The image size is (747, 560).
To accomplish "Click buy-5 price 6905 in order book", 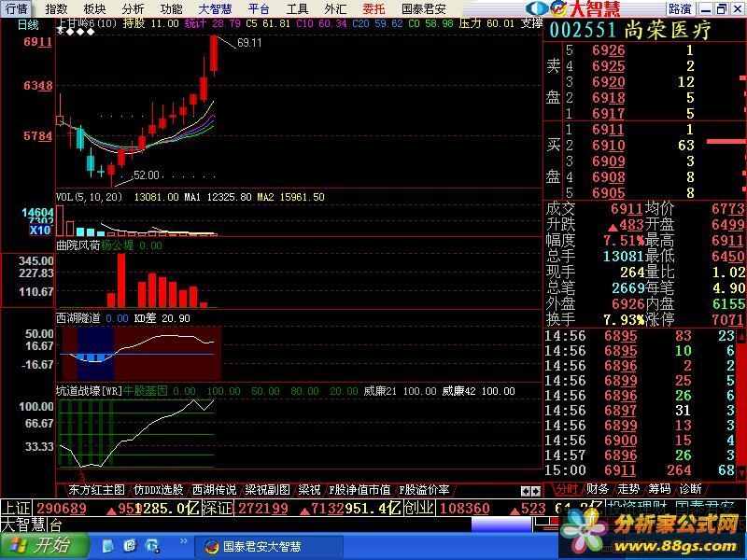I will coord(609,193).
